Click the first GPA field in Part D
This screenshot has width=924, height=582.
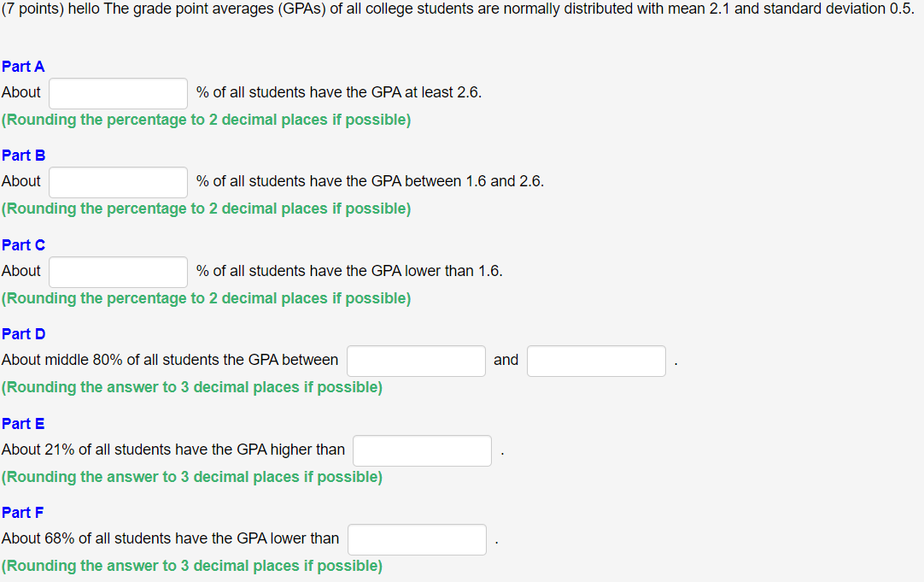415,361
